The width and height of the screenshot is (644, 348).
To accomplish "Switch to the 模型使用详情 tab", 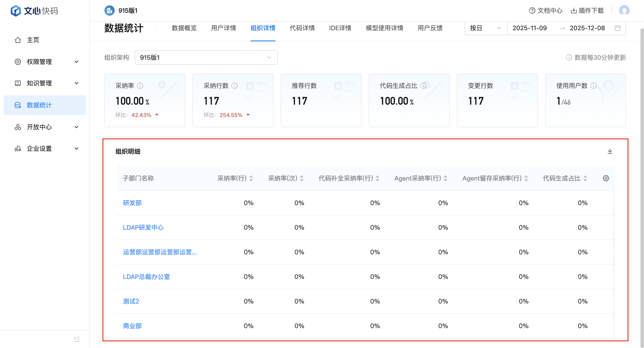I will click(x=384, y=28).
